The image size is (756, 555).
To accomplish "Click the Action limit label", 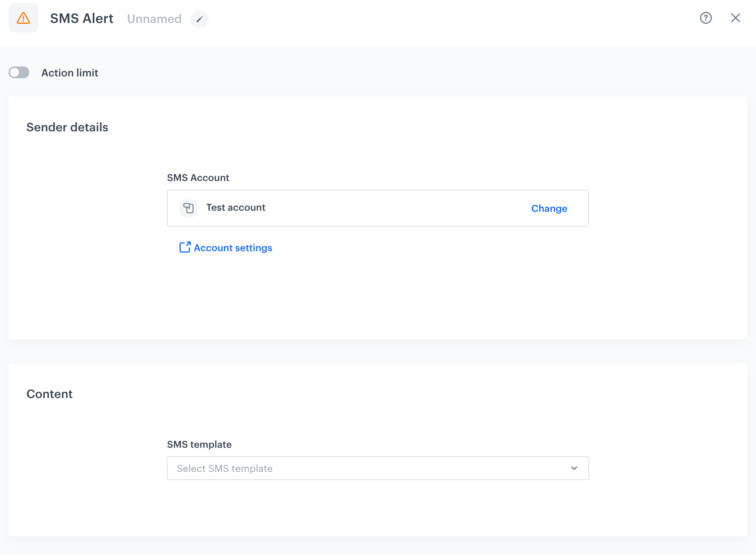I will coord(70,73).
